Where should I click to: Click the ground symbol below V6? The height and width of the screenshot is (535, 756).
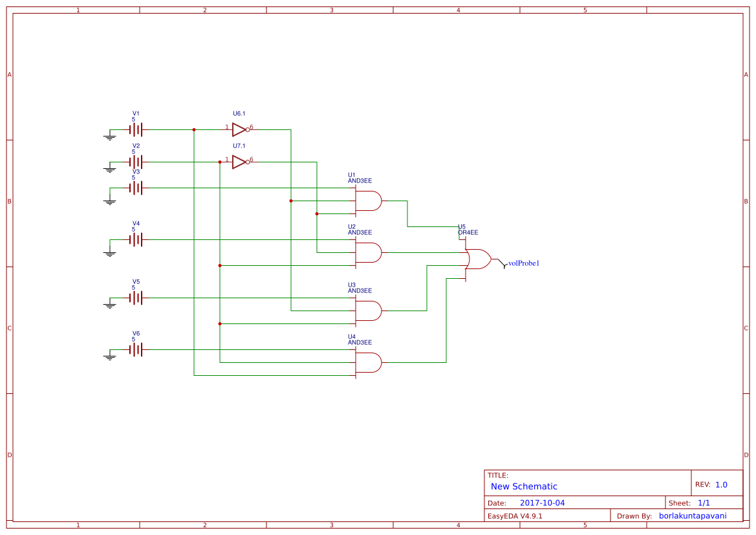coord(108,357)
